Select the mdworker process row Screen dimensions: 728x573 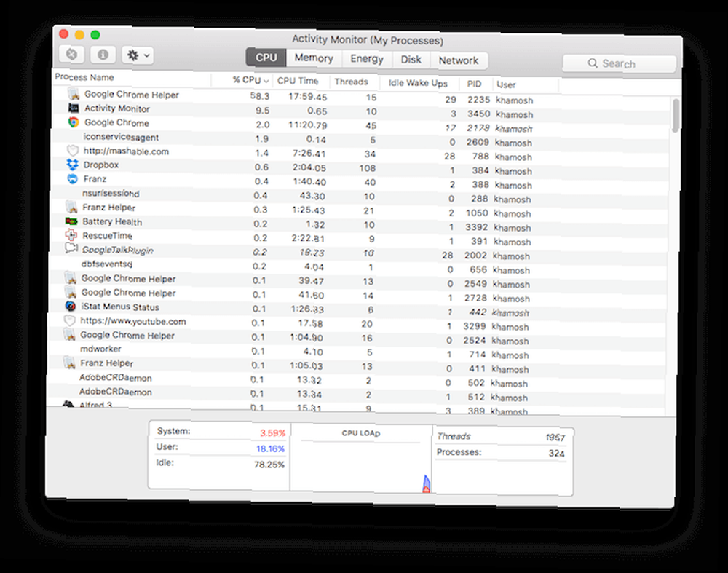(357, 351)
